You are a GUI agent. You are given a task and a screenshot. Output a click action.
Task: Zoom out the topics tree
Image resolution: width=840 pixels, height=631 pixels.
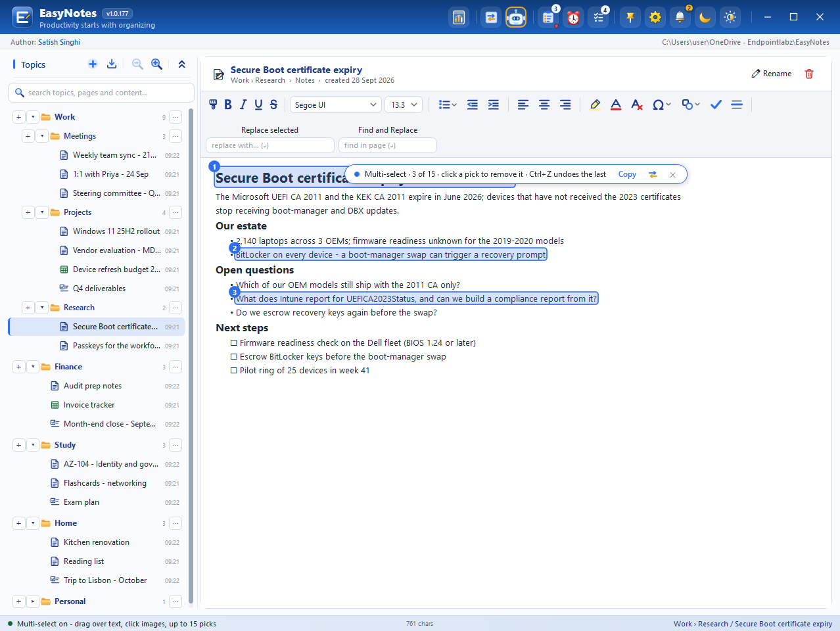137,64
